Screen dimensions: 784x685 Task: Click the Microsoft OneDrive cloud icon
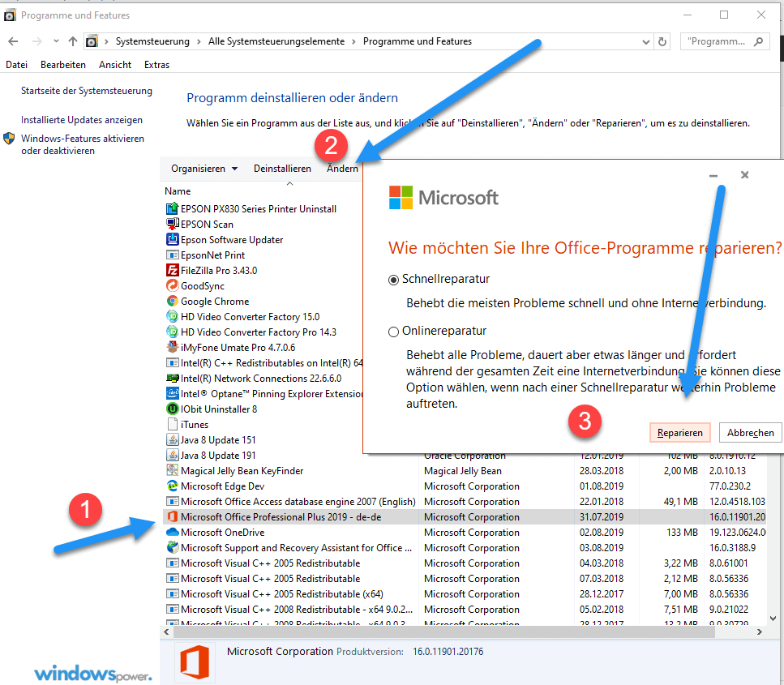[x=172, y=532]
